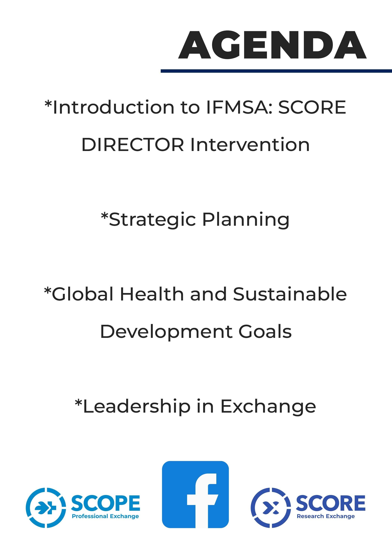
Task: Click the asterisk before Leadership in Exchange
Action: [x=79, y=403]
